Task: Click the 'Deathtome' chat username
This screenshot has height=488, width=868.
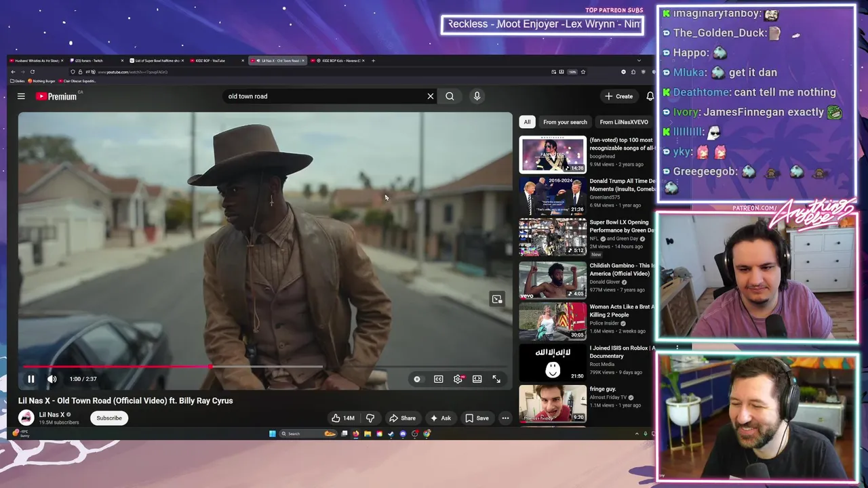Action: [701, 92]
